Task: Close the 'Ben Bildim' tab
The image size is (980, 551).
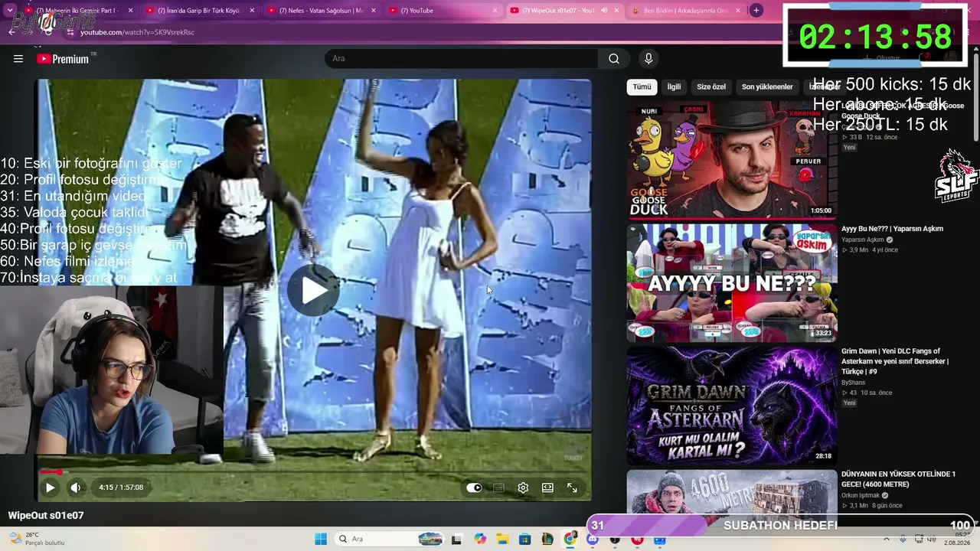Action: (738, 11)
